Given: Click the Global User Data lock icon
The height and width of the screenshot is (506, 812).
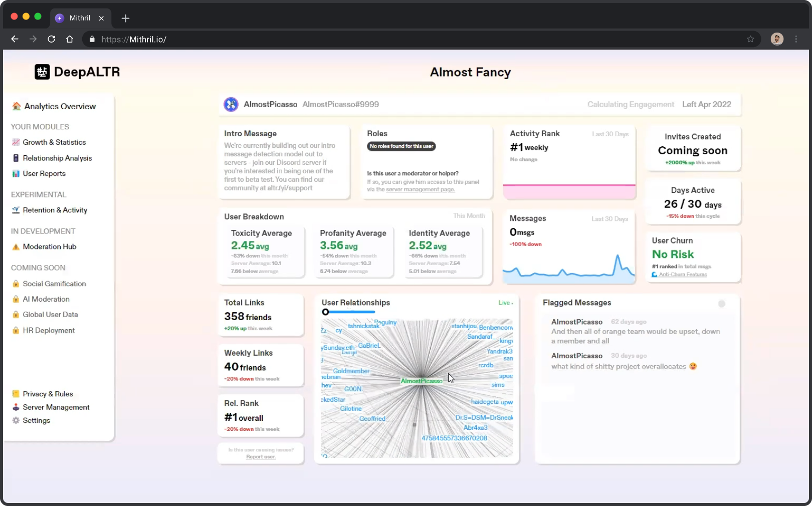Looking at the screenshot, I should [16, 315].
